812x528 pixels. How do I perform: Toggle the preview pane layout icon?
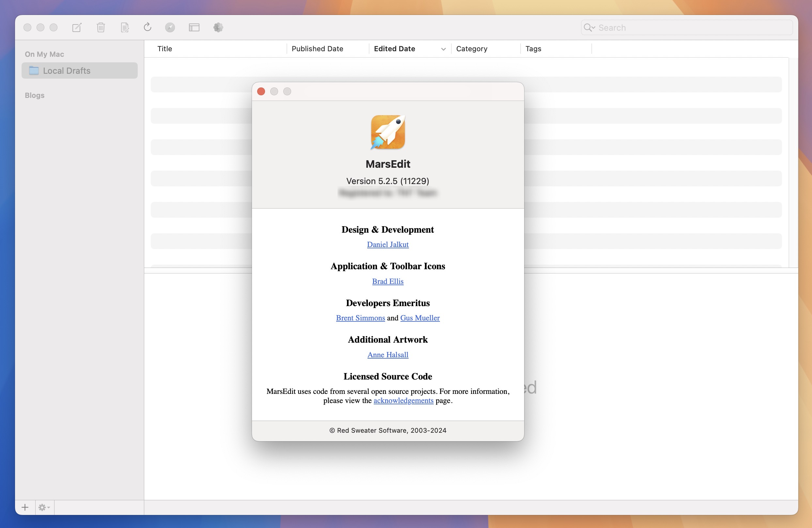coord(194,27)
